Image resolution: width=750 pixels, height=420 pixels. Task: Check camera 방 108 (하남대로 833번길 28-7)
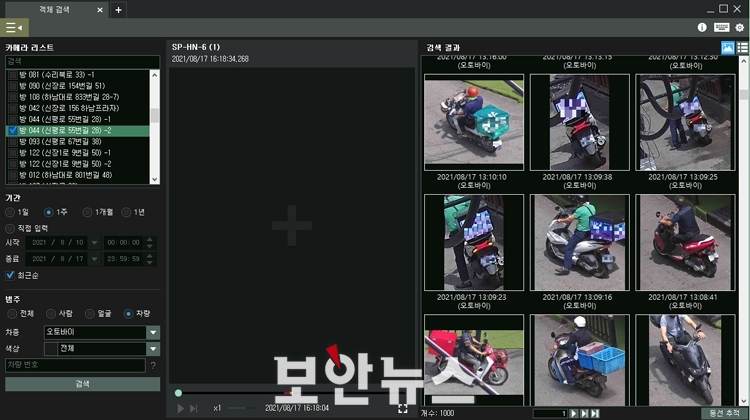tap(12, 97)
